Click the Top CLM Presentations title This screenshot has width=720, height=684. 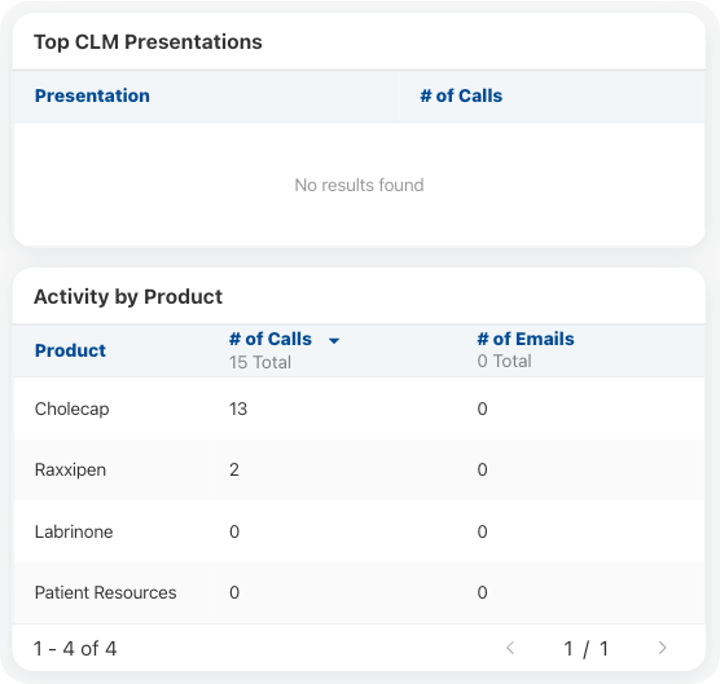pos(148,42)
